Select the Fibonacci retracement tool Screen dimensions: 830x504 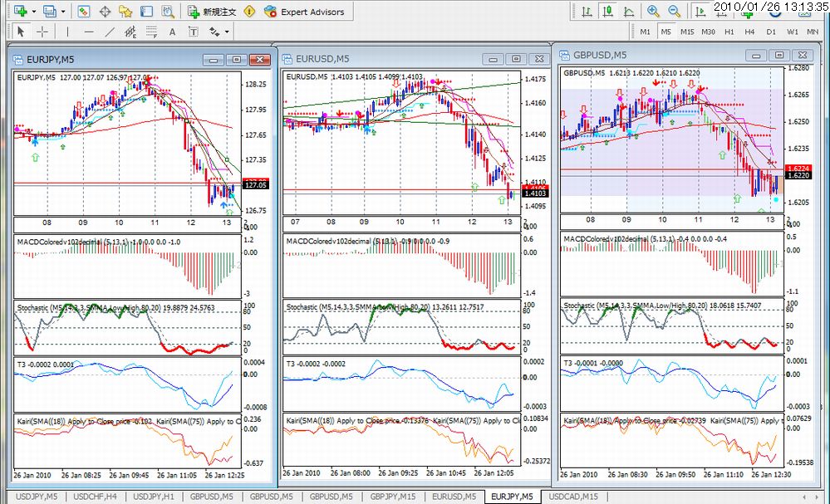(152, 32)
